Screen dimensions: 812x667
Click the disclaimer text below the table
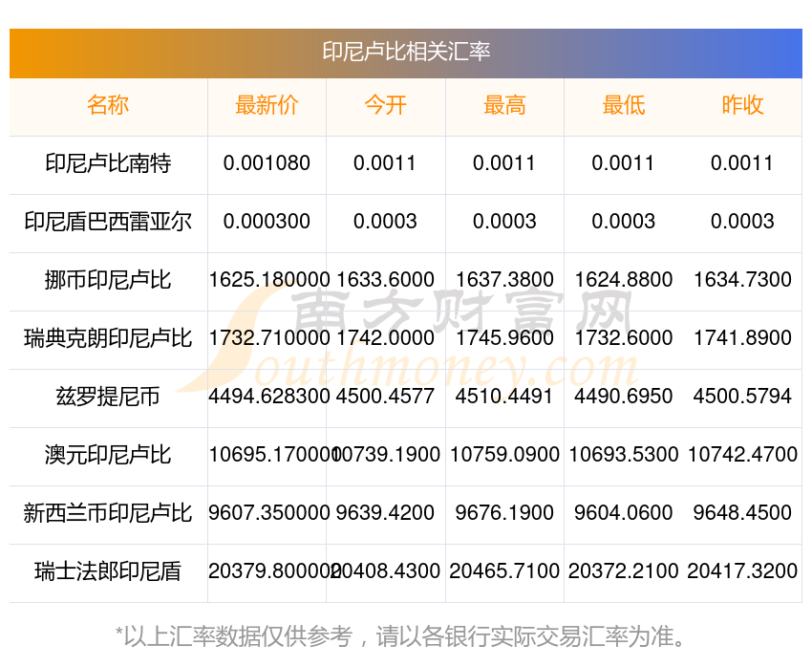point(399,636)
